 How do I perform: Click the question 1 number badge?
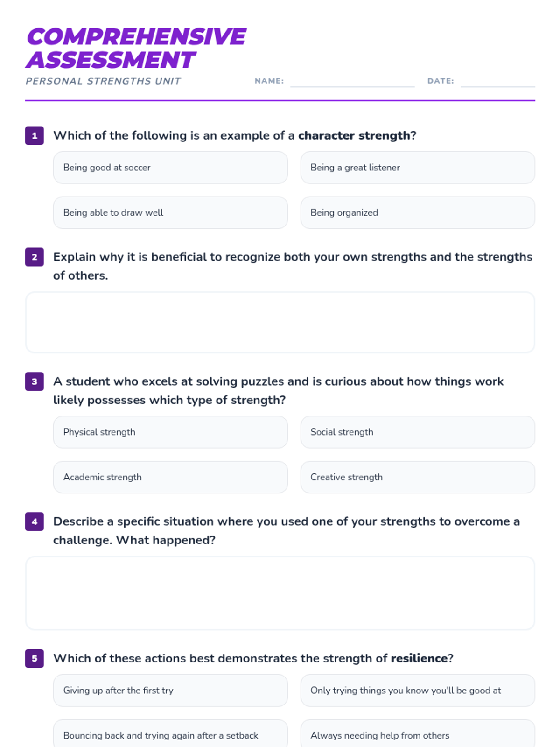click(35, 136)
